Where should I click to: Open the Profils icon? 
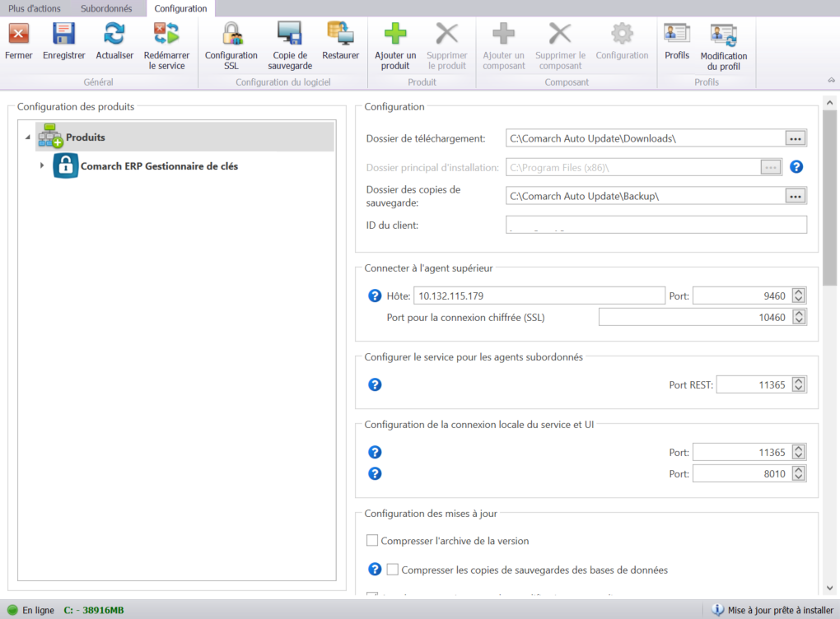[677, 34]
